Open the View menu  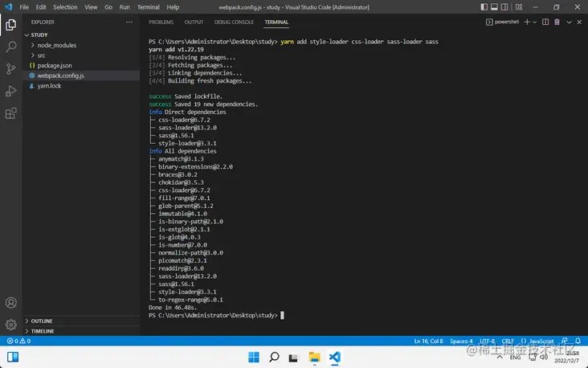pos(91,6)
